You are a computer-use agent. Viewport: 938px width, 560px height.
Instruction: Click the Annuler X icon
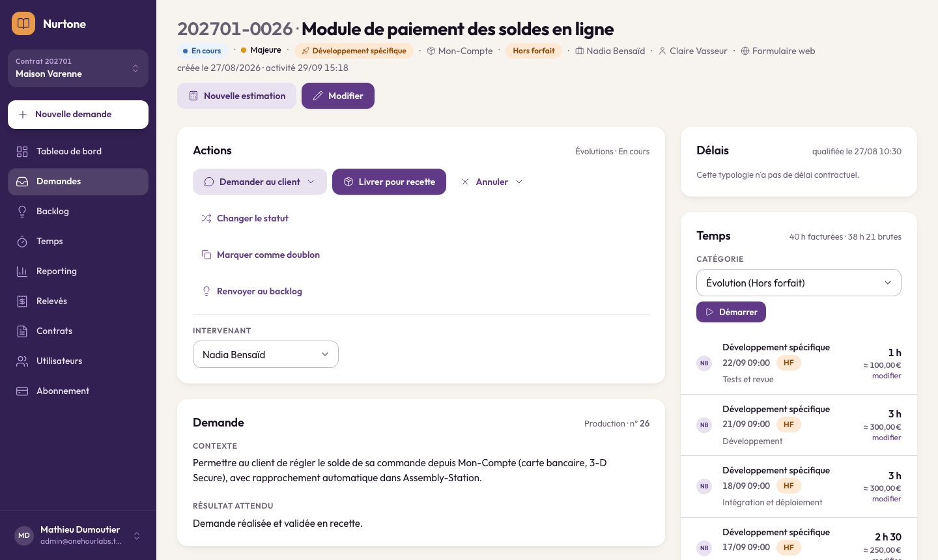465,182
